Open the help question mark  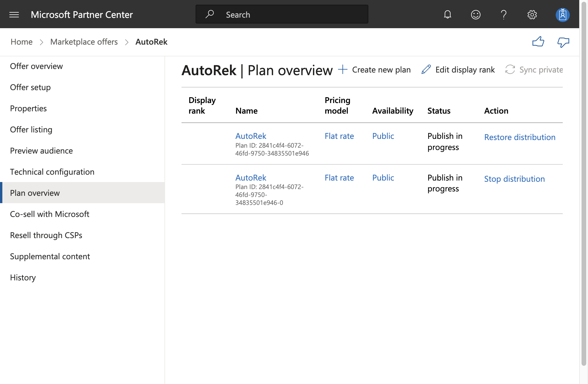[504, 14]
